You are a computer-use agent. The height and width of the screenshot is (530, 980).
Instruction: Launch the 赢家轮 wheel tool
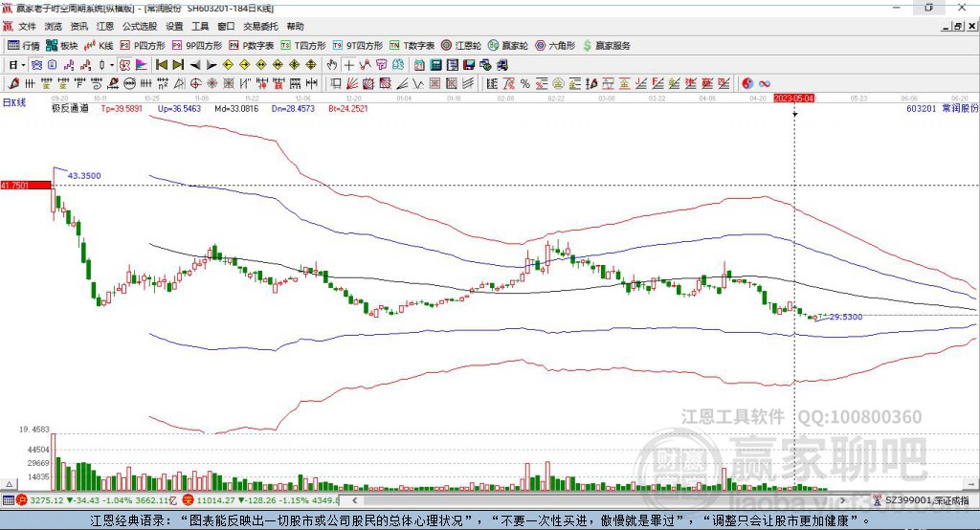pyautogui.click(x=508, y=46)
